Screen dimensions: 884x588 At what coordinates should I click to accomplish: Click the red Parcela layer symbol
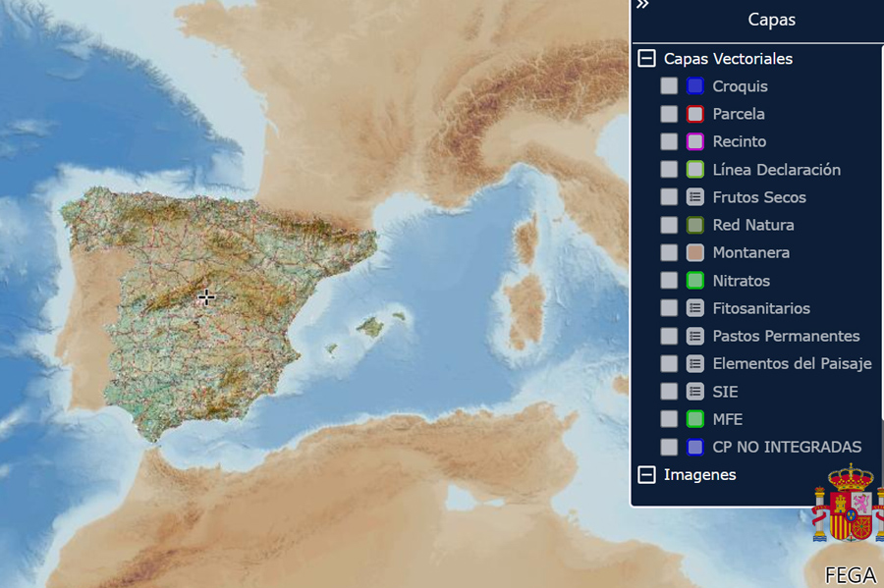695,114
